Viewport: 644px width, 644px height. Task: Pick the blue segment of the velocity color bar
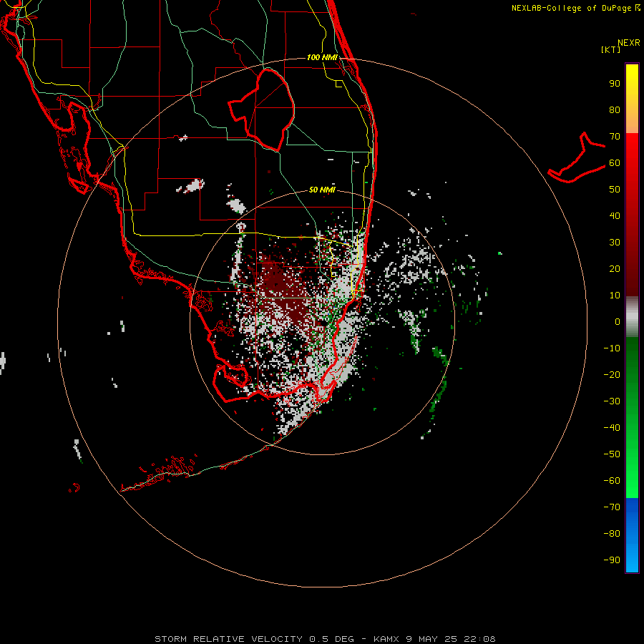point(632,535)
